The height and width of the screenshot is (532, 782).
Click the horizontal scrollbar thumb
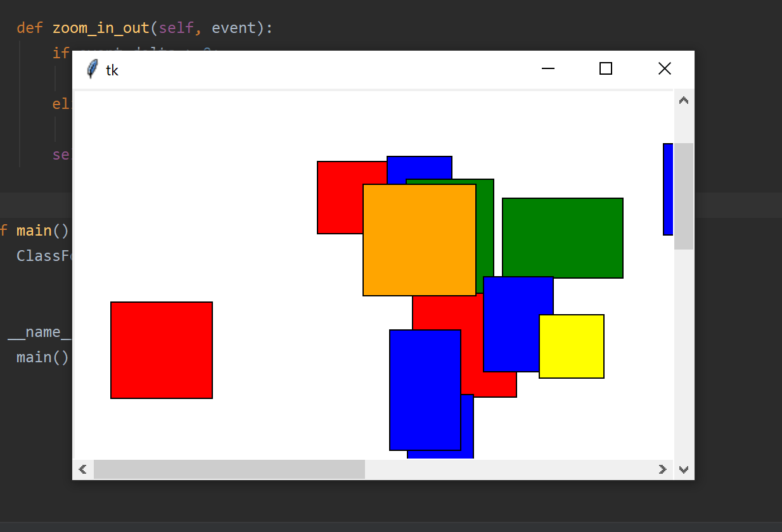[228, 469]
